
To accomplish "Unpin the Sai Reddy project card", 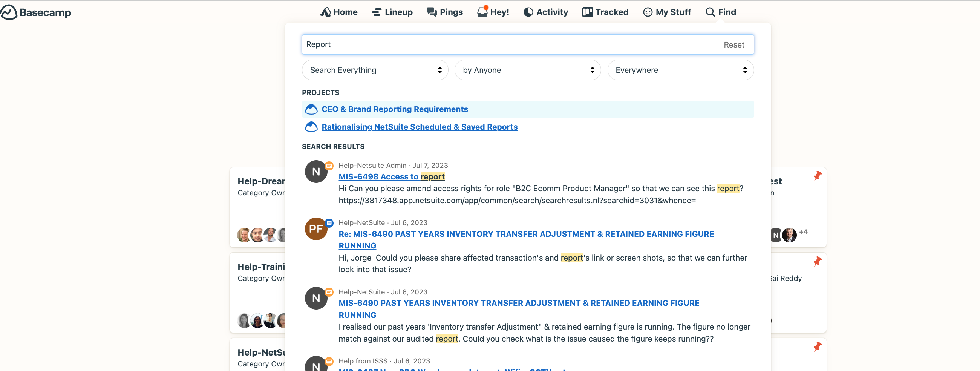I will [x=817, y=261].
